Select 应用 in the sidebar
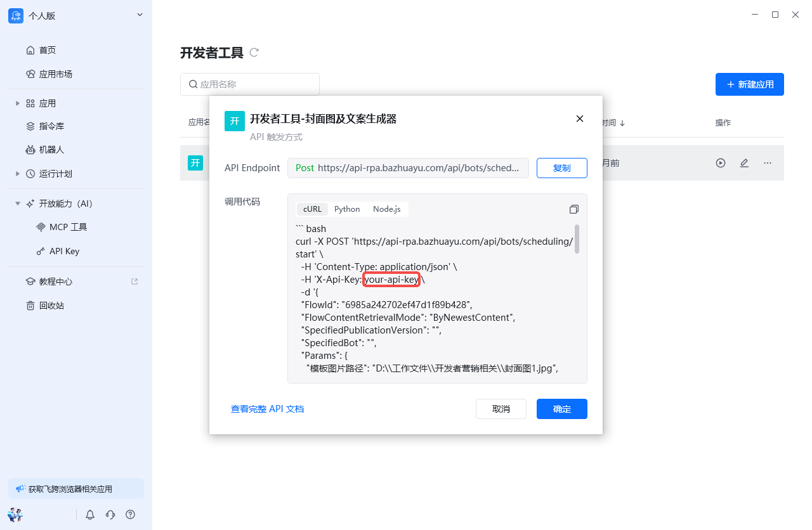This screenshot has width=812, height=530. click(x=48, y=103)
